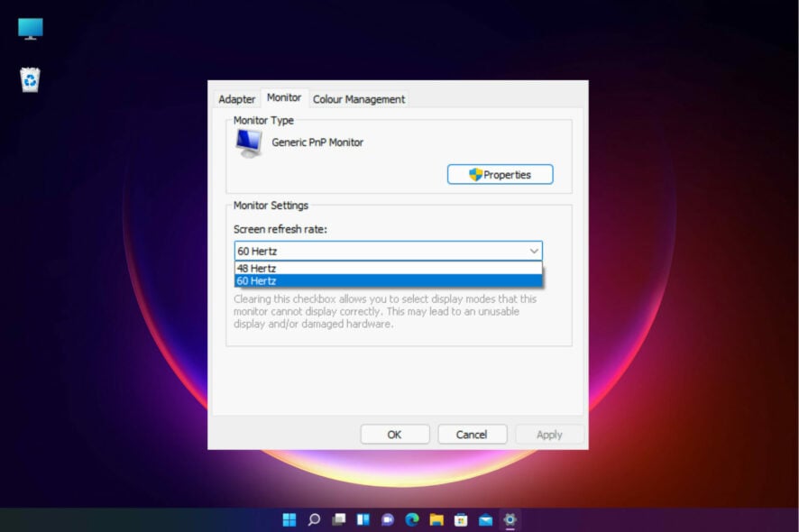This screenshot has height=532, width=799.
Task: Open the Mail app from the taskbar
Action: (x=485, y=519)
